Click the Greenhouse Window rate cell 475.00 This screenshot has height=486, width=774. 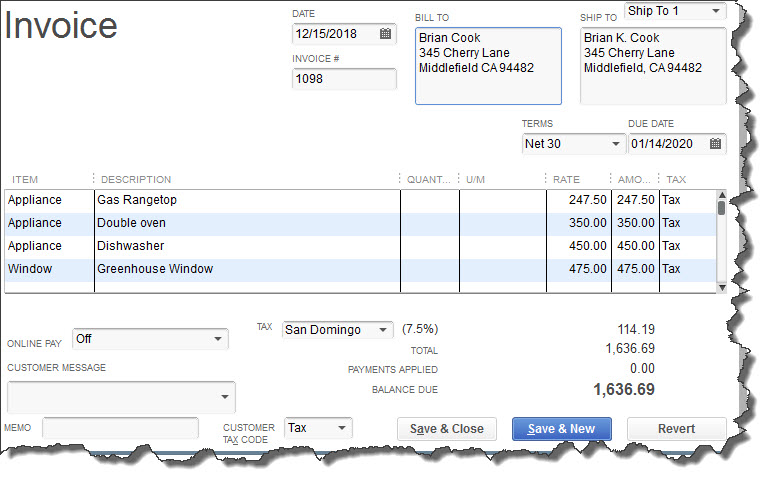577,269
